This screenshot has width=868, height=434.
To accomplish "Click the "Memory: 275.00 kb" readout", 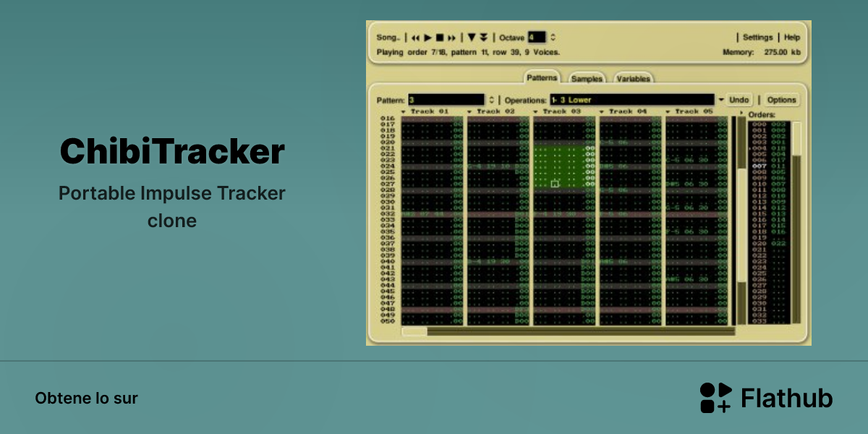I will 762,52.
